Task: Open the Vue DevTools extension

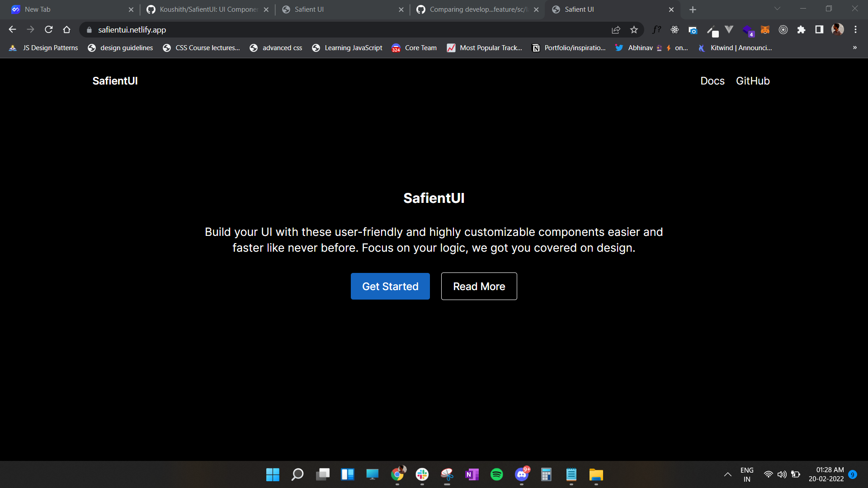Action: pyautogui.click(x=729, y=30)
